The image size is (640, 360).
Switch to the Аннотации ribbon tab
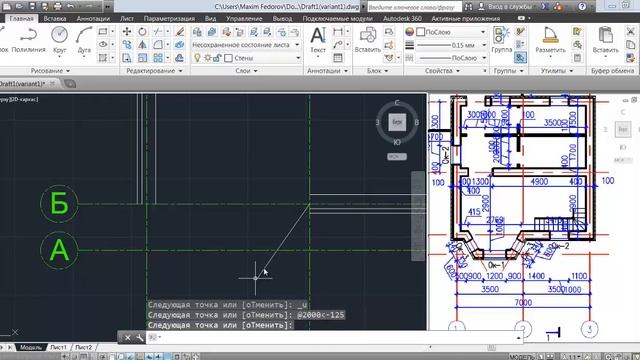tap(93, 18)
